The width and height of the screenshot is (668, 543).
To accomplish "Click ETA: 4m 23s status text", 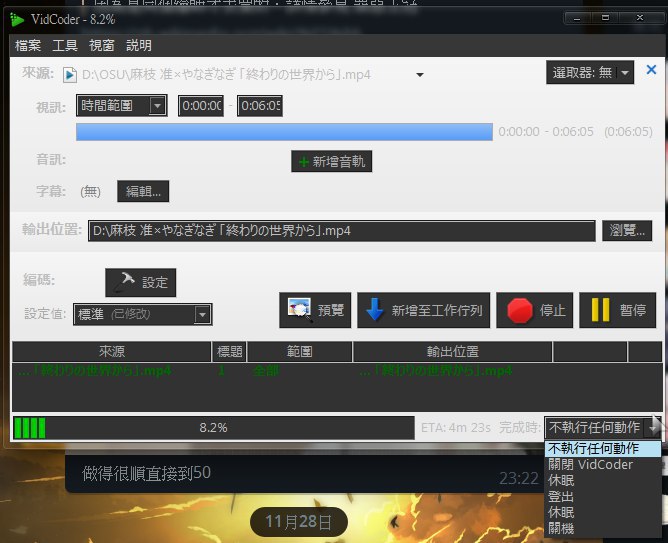I will point(456,428).
